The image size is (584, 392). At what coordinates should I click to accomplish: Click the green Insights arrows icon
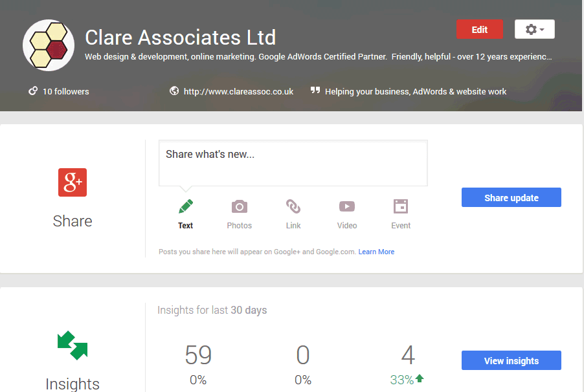[73, 345]
